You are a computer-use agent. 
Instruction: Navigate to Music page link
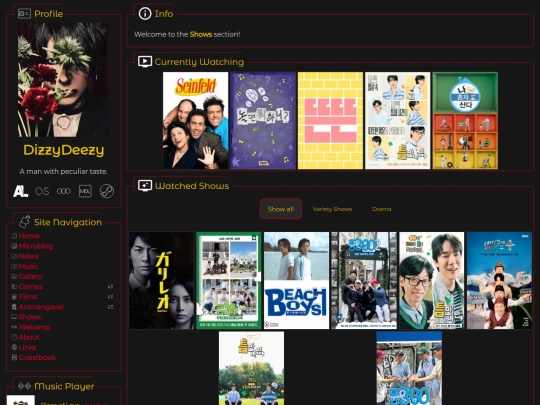(29, 267)
